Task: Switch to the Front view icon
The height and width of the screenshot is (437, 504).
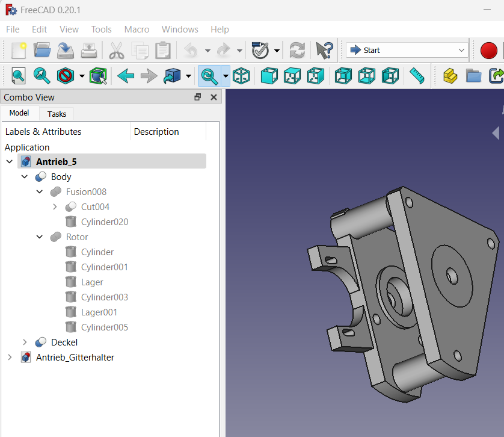Action: [x=269, y=76]
